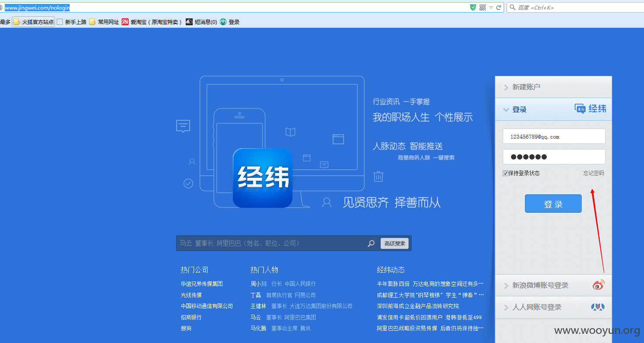Click the QR code icon in address bar
The width and height of the screenshot is (644, 343).
click(x=483, y=7)
